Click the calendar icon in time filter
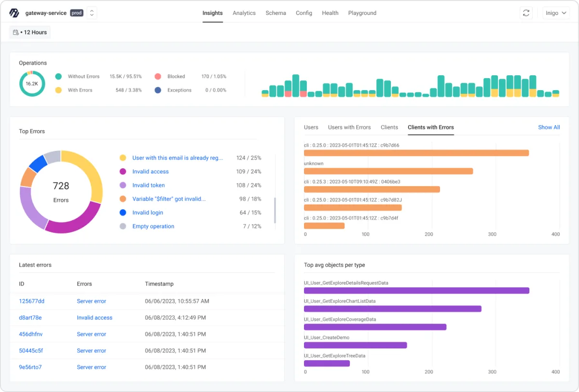Screen dimensions: 579x392 pos(16,32)
